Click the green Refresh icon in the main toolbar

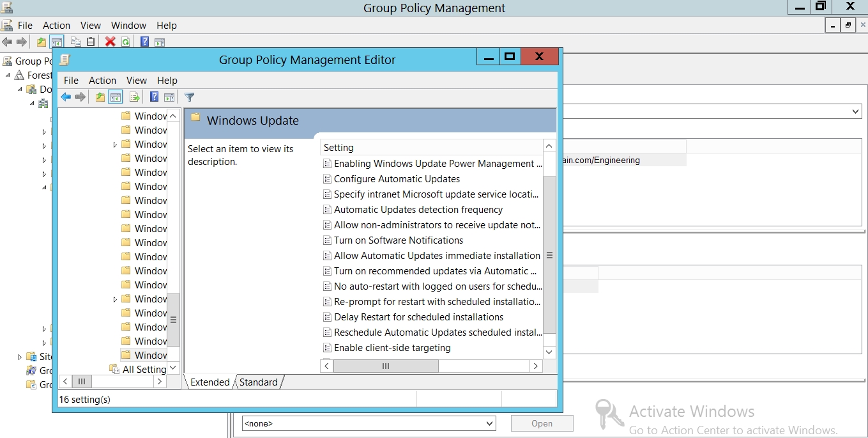click(x=126, y=42)
